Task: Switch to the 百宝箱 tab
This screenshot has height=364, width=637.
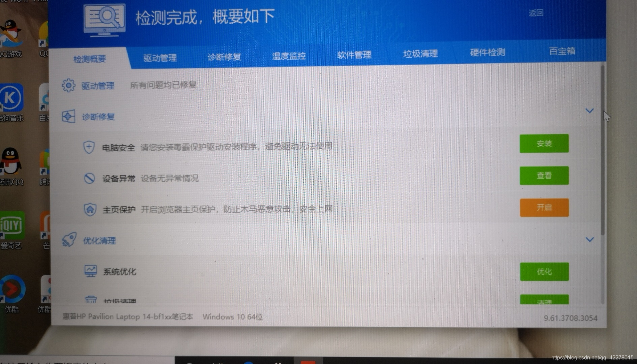Action: tap(562, 51)
